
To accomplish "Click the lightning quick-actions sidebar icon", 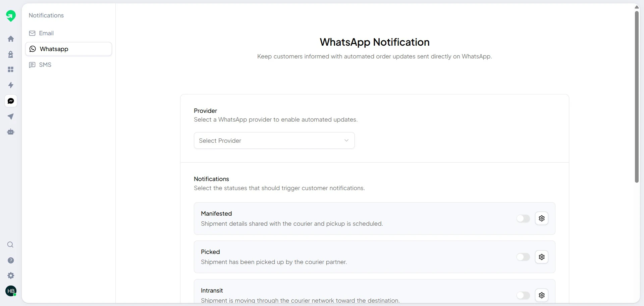I will [x=11, y=85].
